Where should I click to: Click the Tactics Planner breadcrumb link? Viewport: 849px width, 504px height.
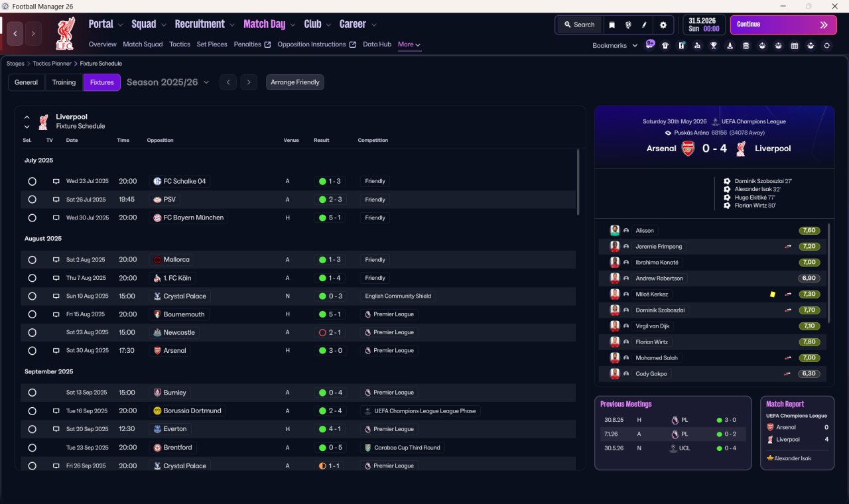(52, 64)
